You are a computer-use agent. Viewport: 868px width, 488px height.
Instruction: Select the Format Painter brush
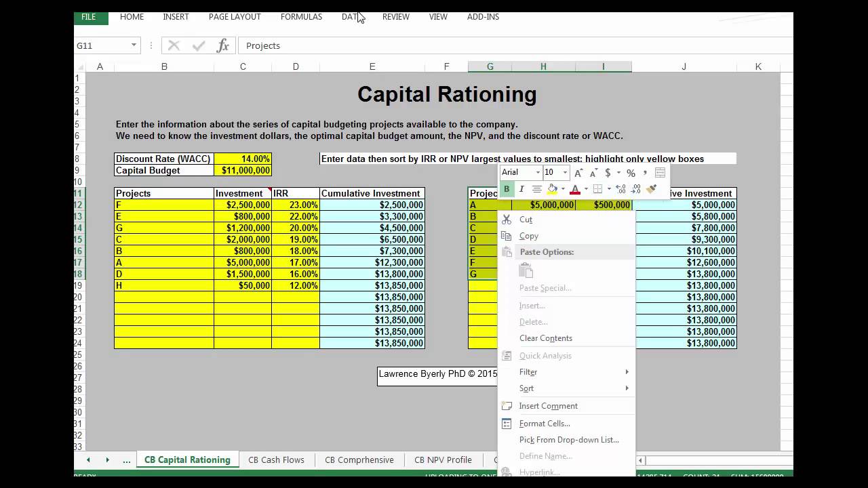[652, 189]
